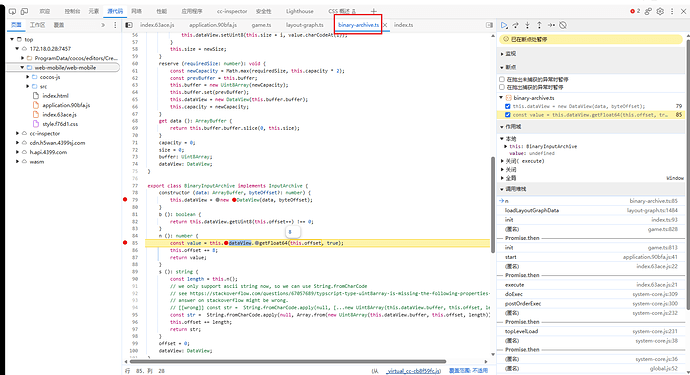Expand the wasm node in tree
The image size is (690, 375).
point(18,162)
